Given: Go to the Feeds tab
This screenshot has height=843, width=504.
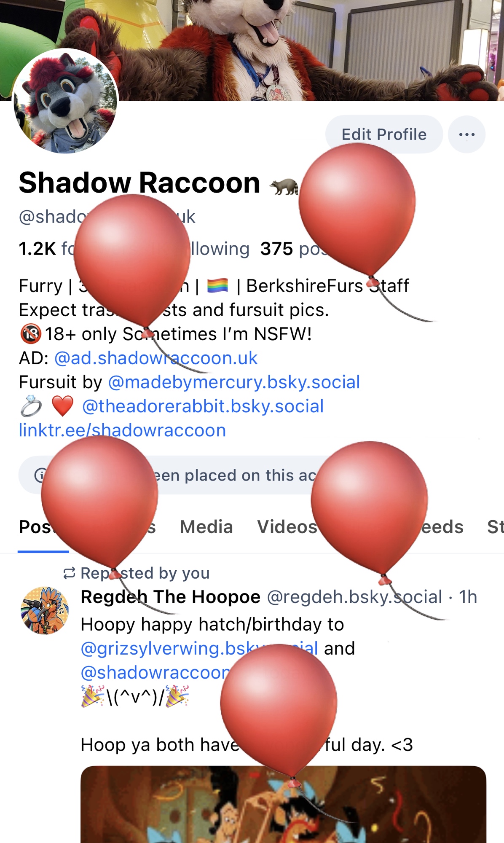Looking at the screenshot, I should (442, 527).
